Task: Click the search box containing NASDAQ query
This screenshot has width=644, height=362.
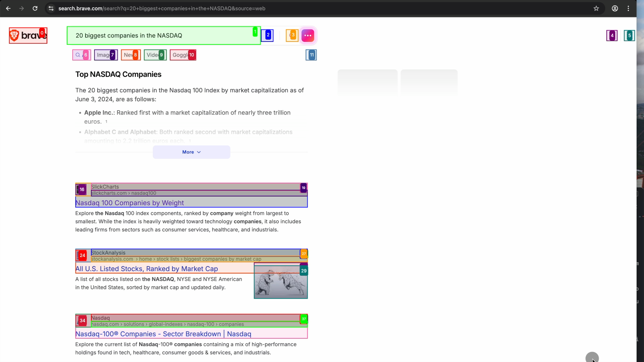Action: click(164, 36)
